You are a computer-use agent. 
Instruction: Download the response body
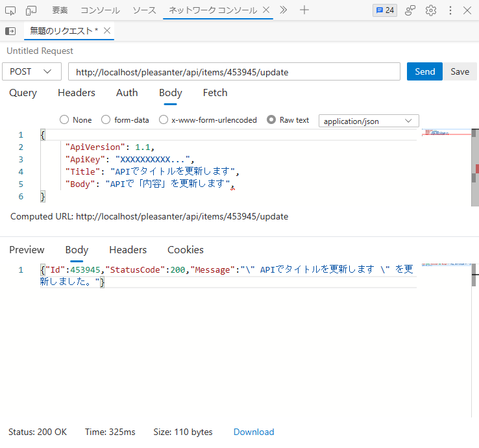click(254, 432)
